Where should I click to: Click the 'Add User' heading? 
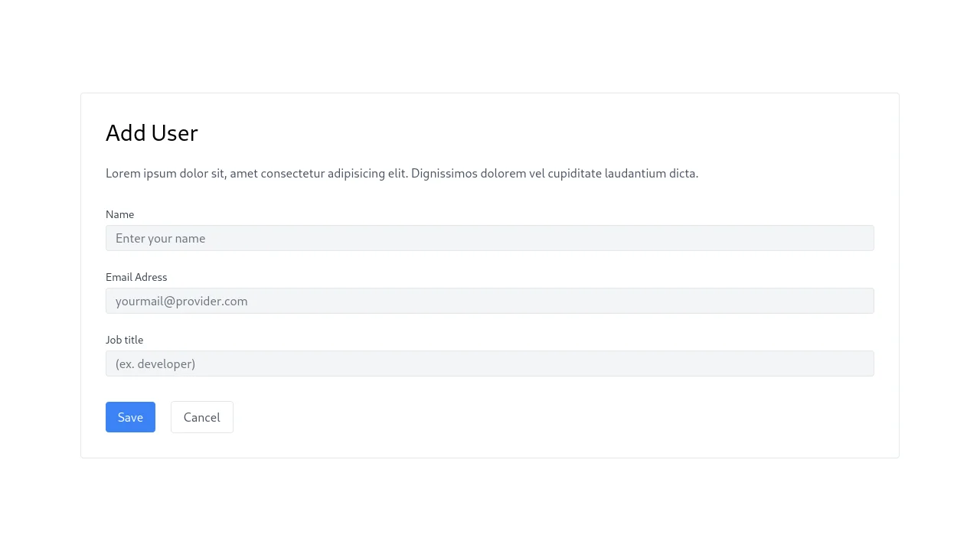pyautogui.click(x=152, y=133)
